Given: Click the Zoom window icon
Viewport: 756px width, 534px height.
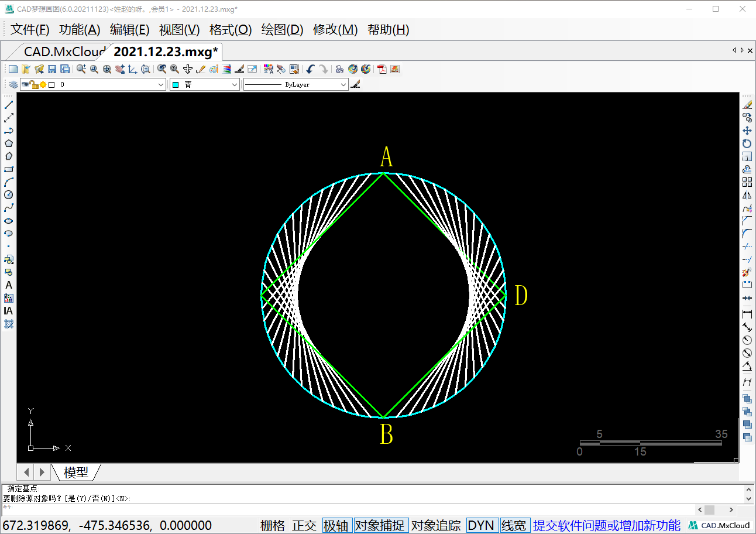Looking at the screenshot, I should 94,69.
